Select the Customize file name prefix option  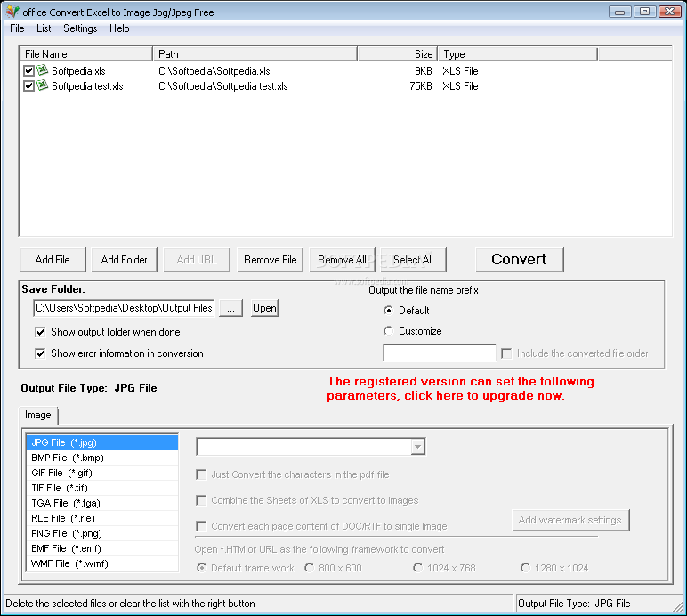click(x=388, y=331)
